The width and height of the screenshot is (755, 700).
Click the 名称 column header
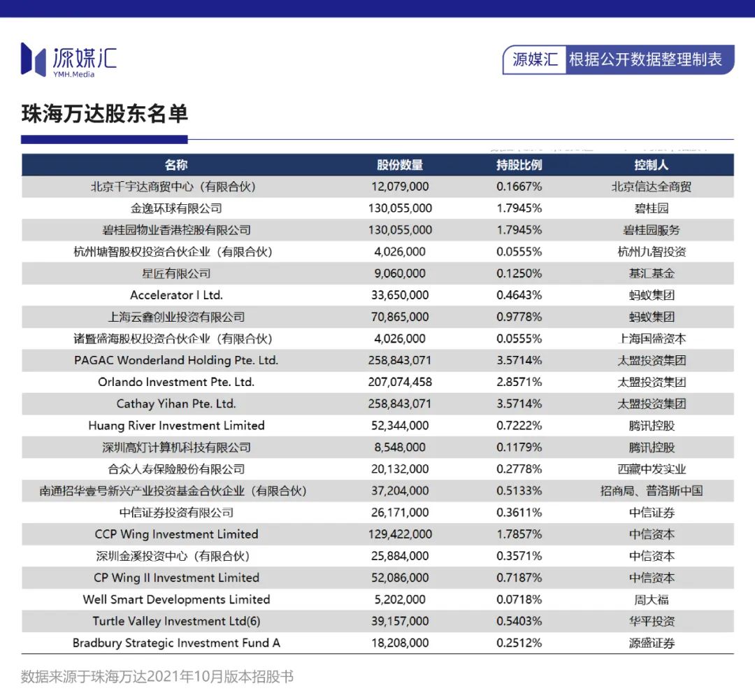point(175,165)
